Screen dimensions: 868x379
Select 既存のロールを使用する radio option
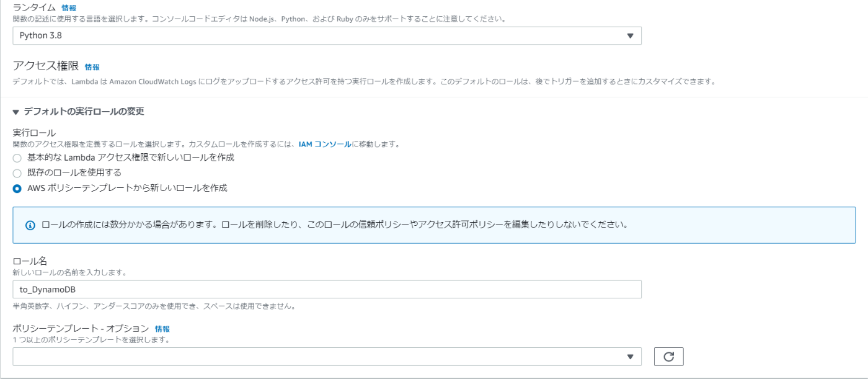pyautogui.click(x=17, y=173)
